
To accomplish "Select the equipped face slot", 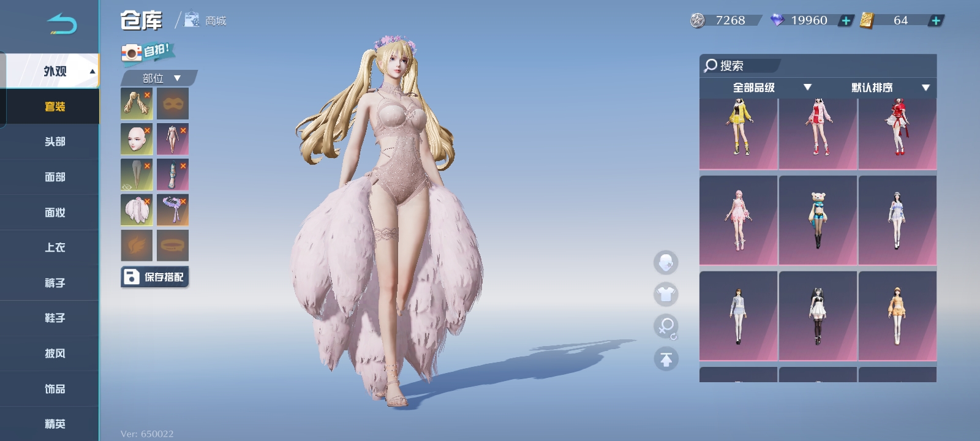I will 137,138.
